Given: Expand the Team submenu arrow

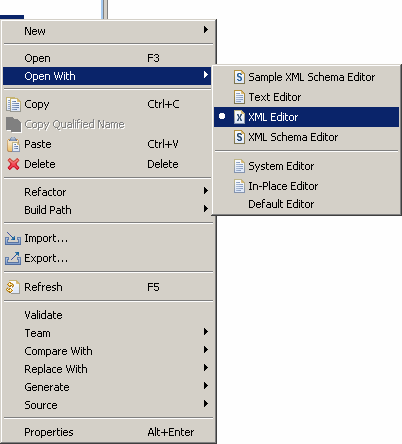Looking at the screenshot, I should (x=206, y=332).
